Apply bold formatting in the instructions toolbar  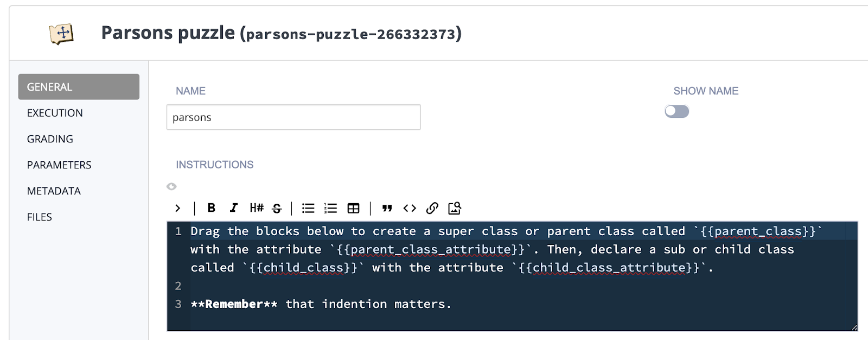(x=211, y=208)
